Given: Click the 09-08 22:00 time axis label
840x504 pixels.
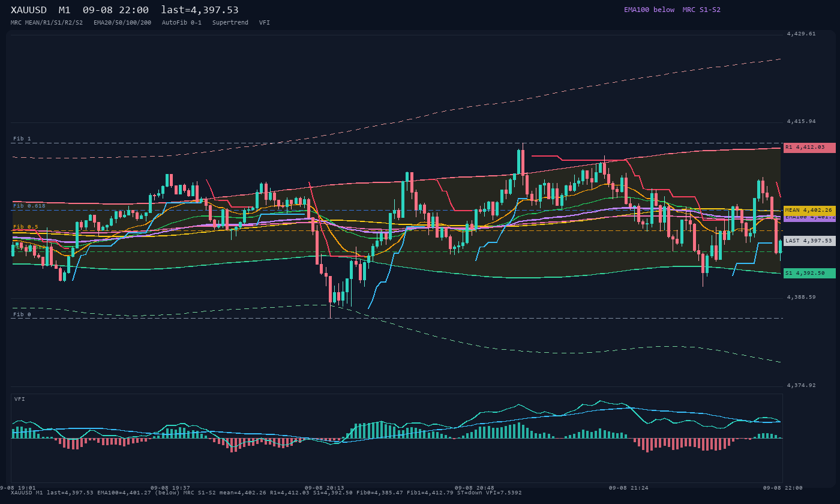Looking at the screenshot, I should pyautogui.click(x=783, y=488).
